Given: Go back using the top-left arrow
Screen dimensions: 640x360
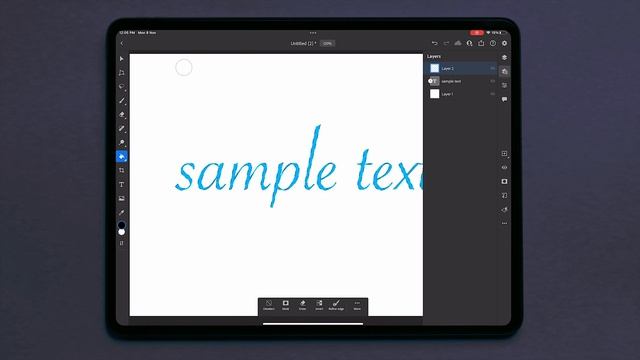Looking at the screenshot, I should coord(122,43).
